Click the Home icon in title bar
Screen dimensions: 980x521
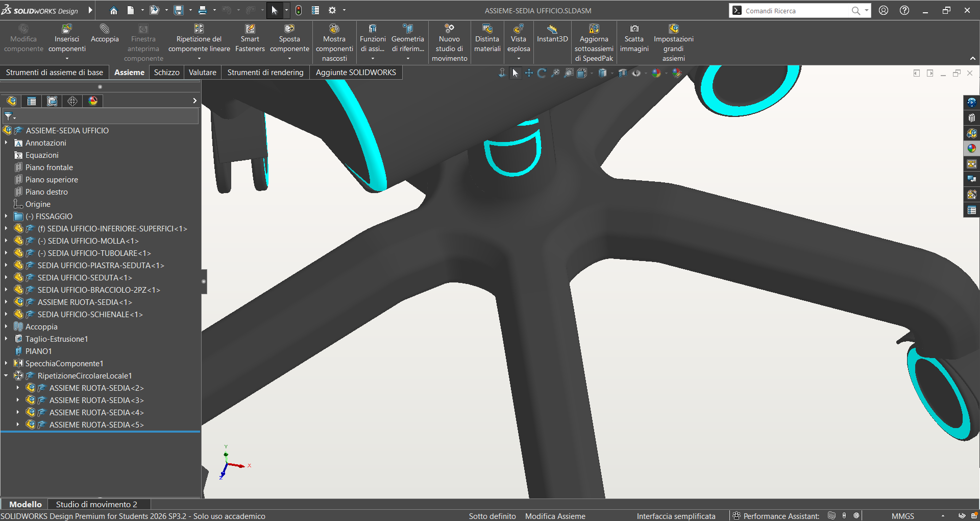[x=114, y=10]
